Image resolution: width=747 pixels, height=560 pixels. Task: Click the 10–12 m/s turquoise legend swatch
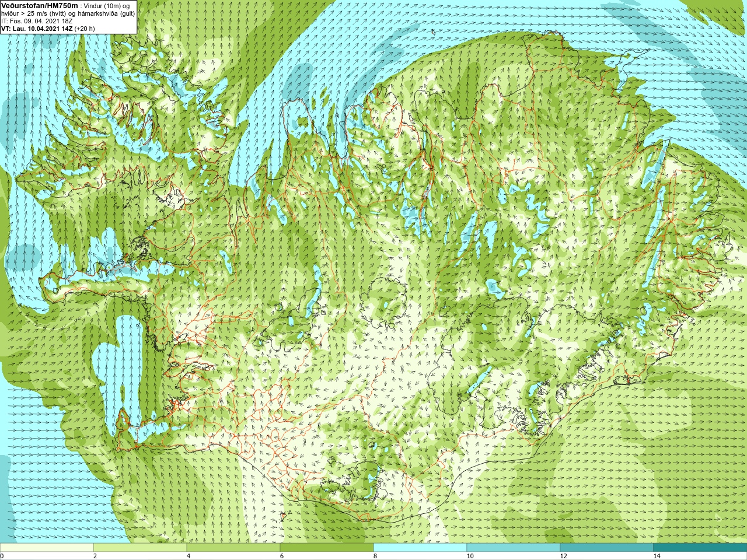[x=514, y=548]
